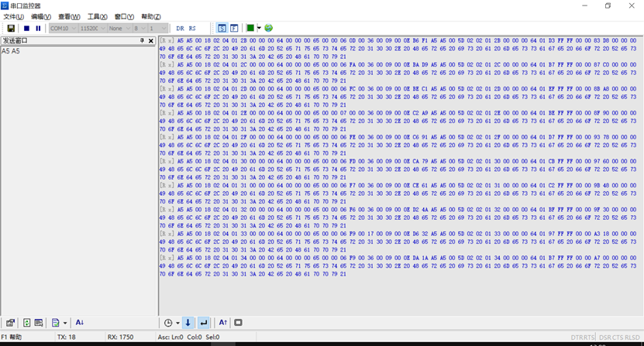Click the globe icon in toolbar
644x346 pixels.
click(x=269, y=28)
